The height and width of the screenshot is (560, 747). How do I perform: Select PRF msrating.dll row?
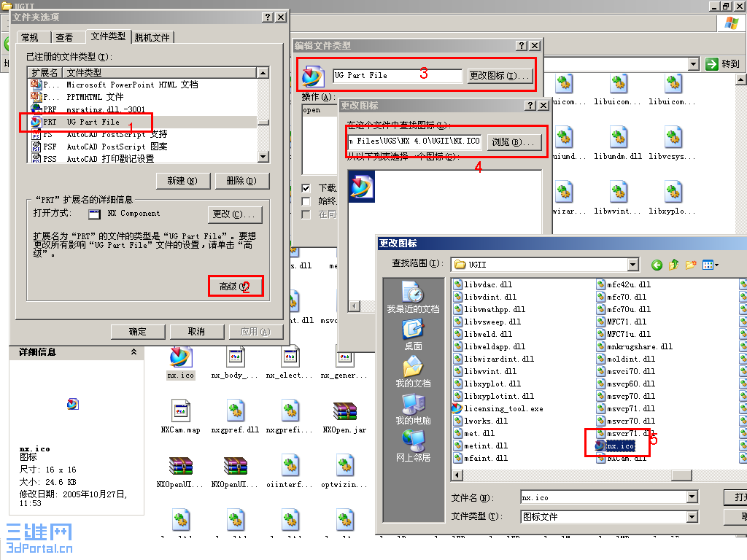point(143,109)
